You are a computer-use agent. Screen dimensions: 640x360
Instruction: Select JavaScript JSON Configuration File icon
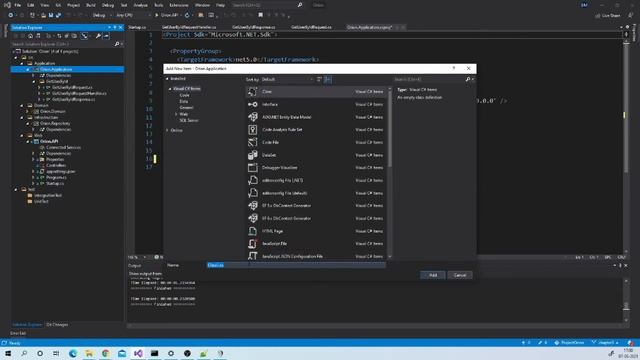tap(253, 256)
